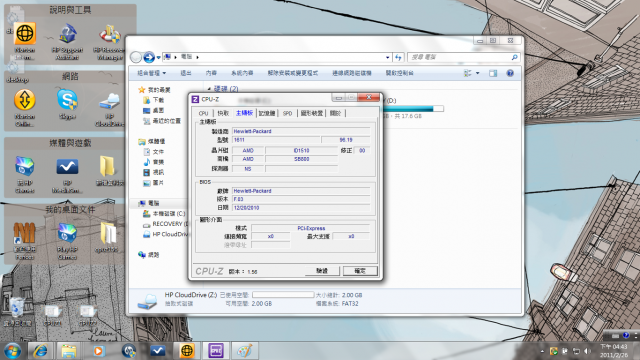Viewport: 640px width, 360px height.
Task: Switch to the CPU-Z taskbar button
Action: click(216, 351)
